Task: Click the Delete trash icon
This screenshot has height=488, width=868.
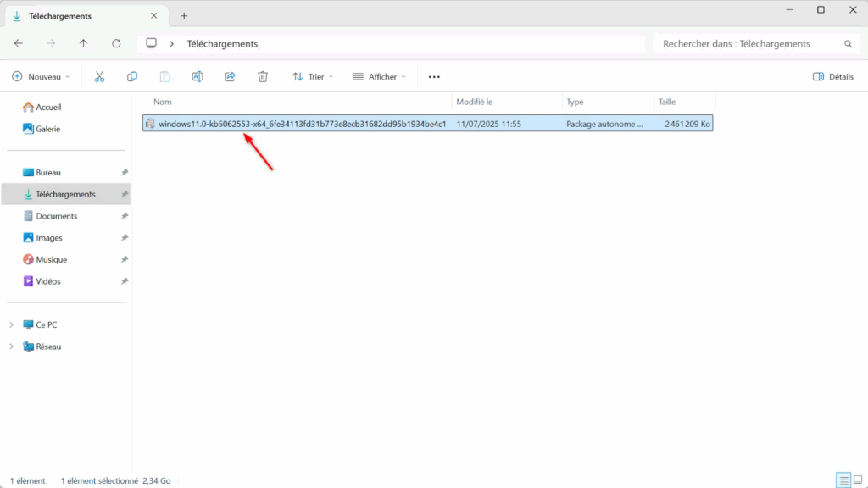Action: click(x=263, y=77)
